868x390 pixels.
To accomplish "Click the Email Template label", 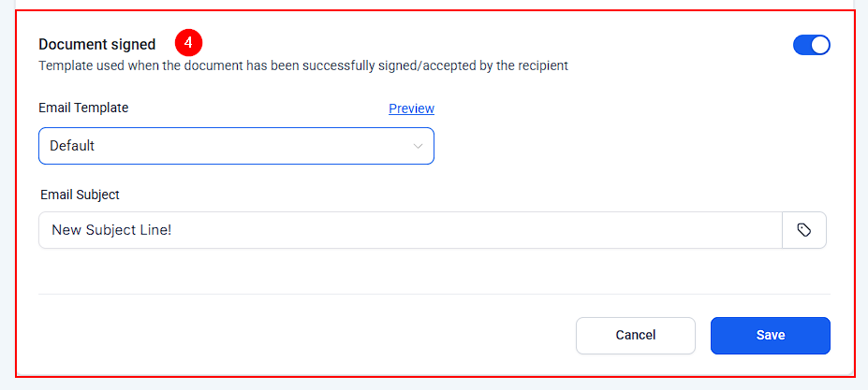I will 83,108.
